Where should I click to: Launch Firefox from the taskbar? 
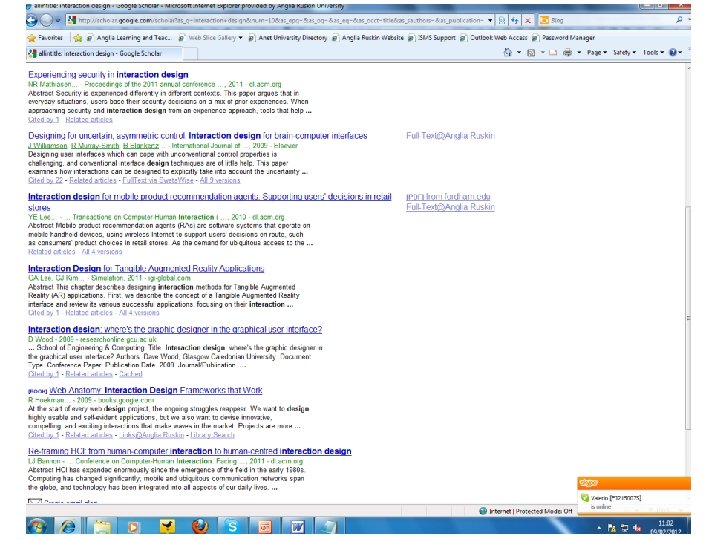[199, 526]
